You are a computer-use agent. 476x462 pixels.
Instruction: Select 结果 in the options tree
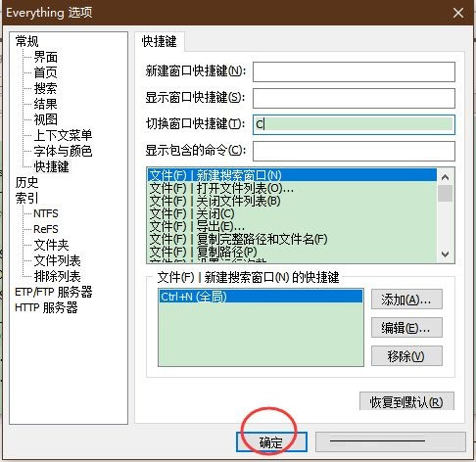46,104
